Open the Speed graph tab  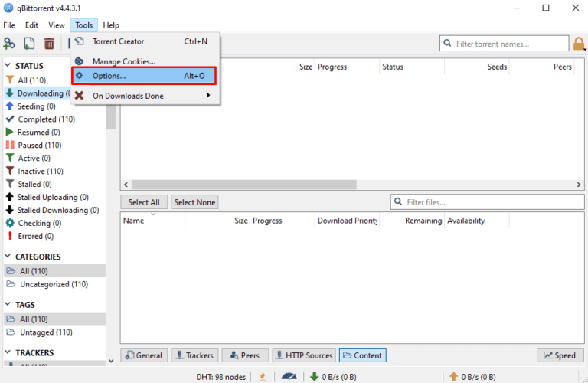[x=560, y=355]
